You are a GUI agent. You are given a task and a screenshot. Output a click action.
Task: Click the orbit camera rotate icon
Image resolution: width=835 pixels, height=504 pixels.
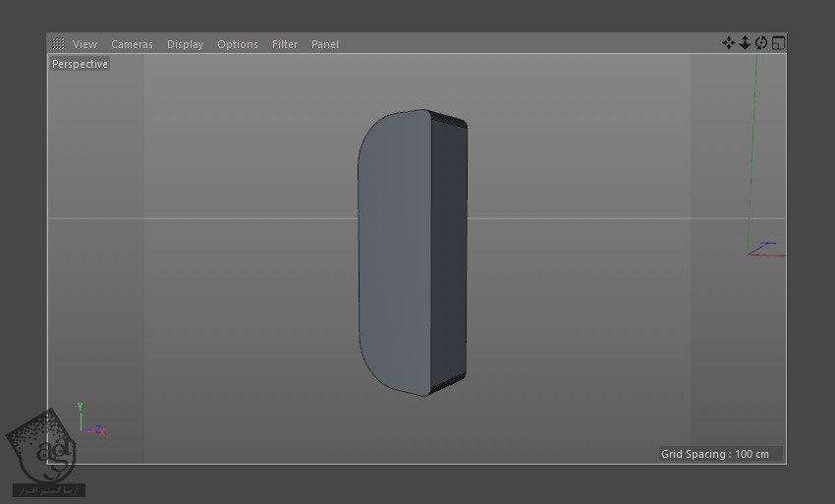click(760, 43)
